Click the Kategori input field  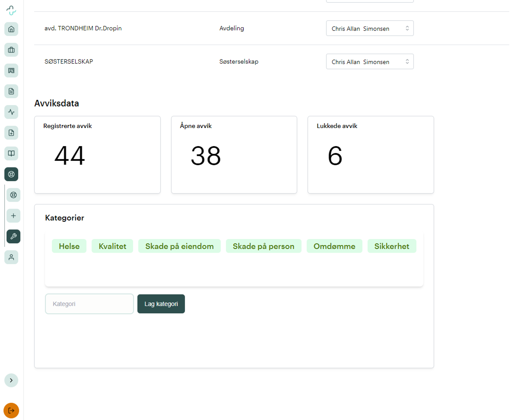[89, 304]
